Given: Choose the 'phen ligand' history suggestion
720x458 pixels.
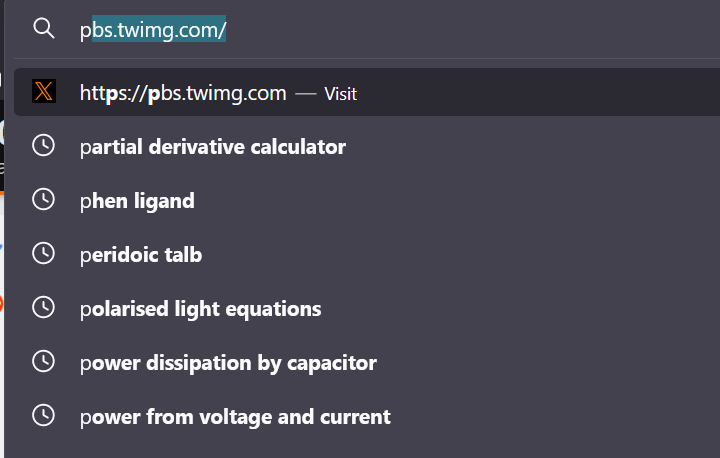Looking at the screenshot, I should coord(137,201).
